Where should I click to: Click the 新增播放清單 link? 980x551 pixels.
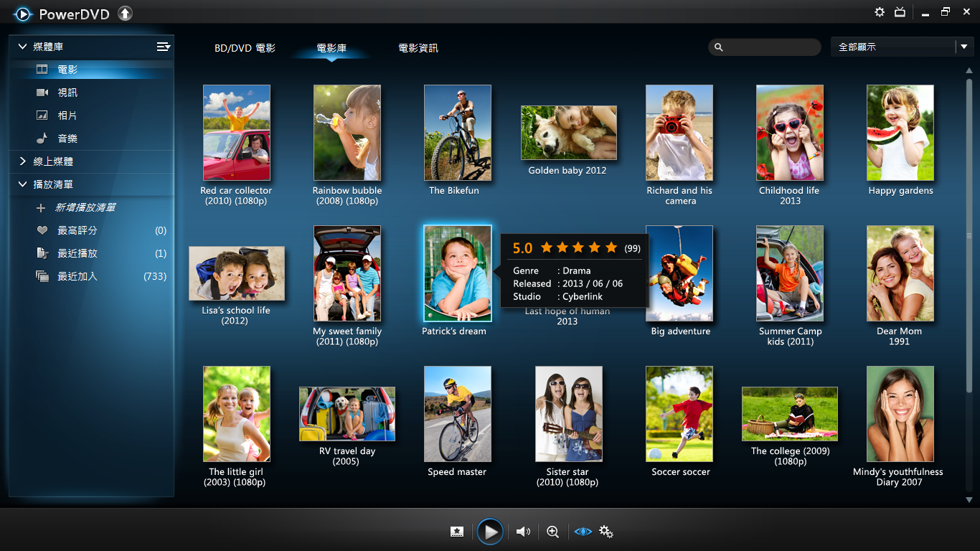point(85,207)
